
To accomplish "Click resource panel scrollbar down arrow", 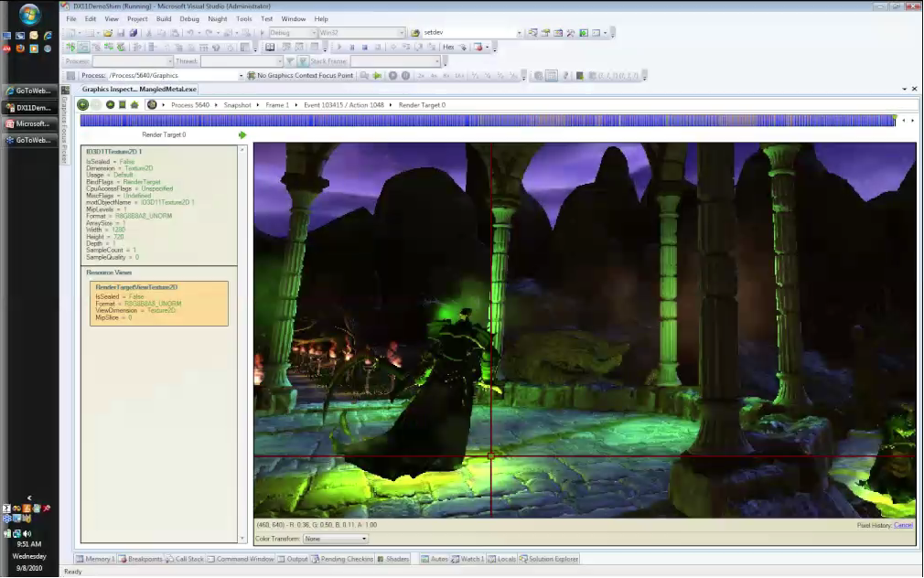I will (242, 539).
